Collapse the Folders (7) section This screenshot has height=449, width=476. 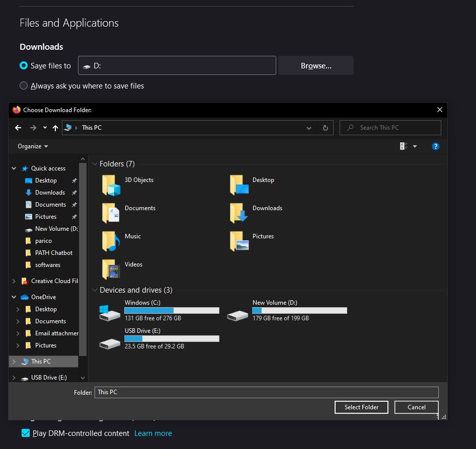tap(95, 163)
